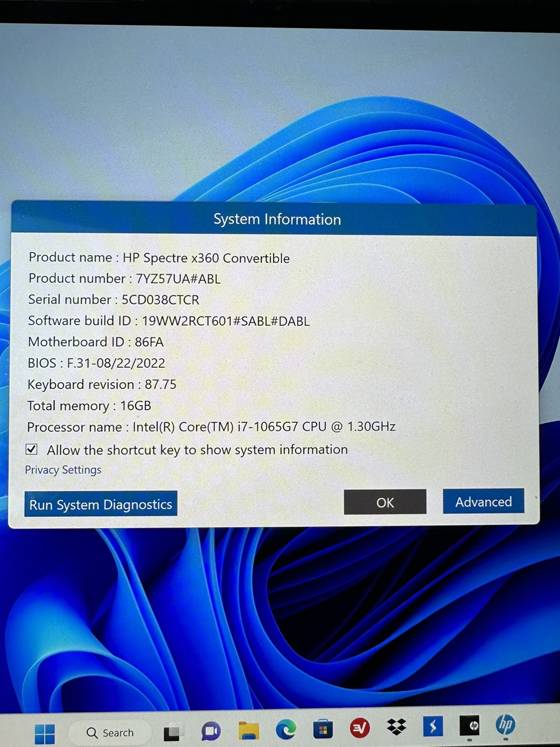
Task: Open the ExpressVPN taskbar icon
Action: [x=359, y=729]
